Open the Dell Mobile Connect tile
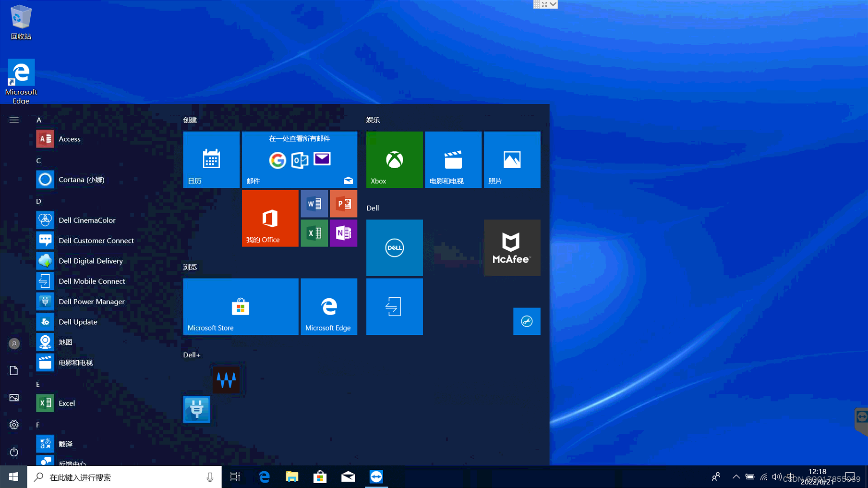Image resolution: width=868 pixels, height=488 pixels. [395, 306]
